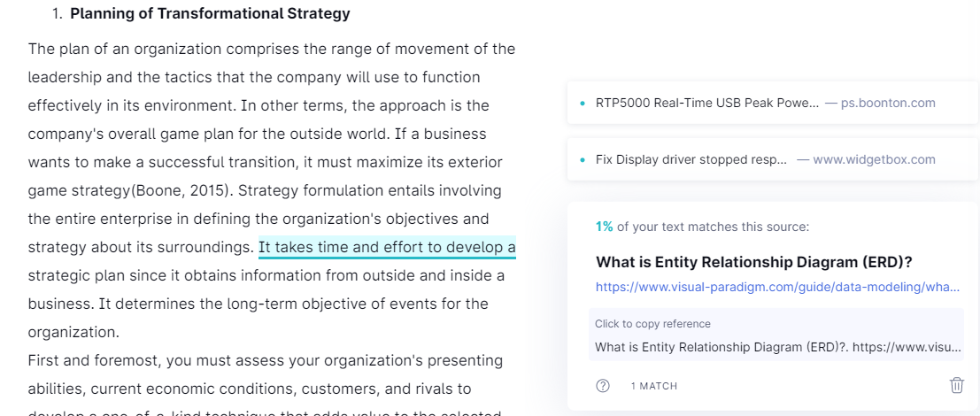Click the teal bullet beside RTP5000 source
The width and height of the screenshot is (980, 416).
coord(583,103)
